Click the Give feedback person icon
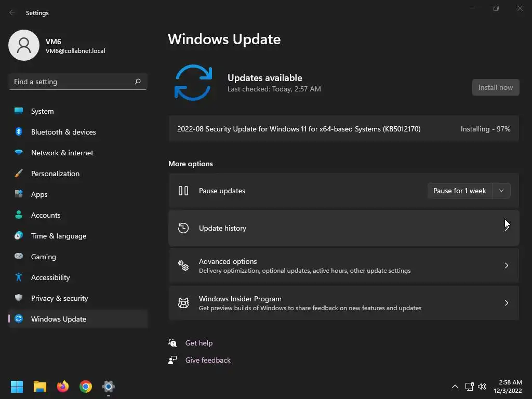The image size is (532, 399). point(172,360)
